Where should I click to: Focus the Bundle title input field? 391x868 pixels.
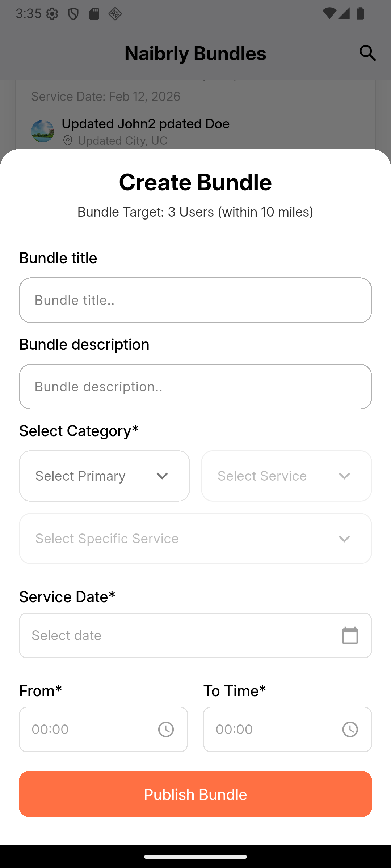195,300
